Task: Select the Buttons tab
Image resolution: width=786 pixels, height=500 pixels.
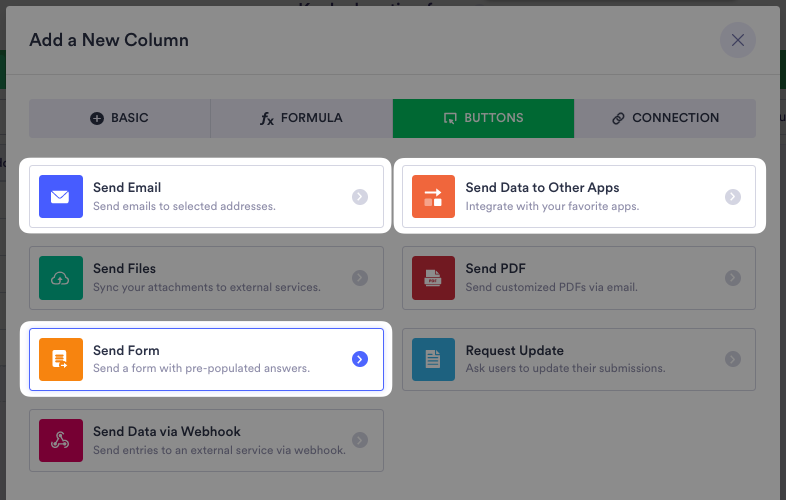Action: [x=483, y=118]
